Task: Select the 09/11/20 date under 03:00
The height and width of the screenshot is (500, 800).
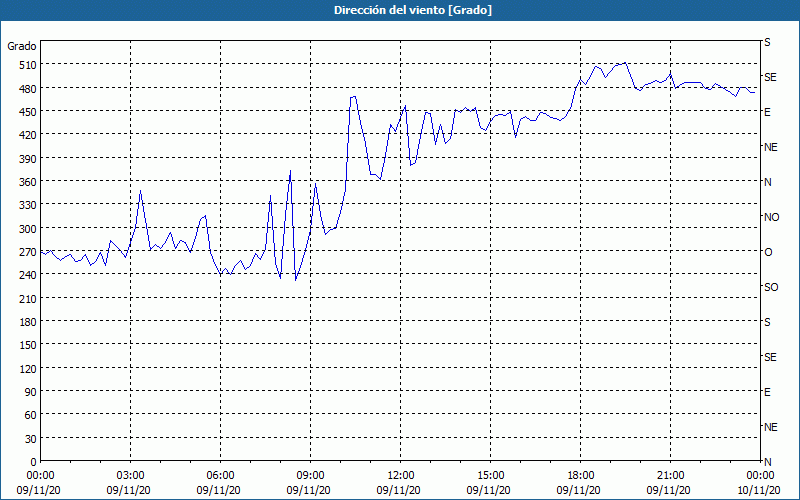Action: tap(129, 490)
